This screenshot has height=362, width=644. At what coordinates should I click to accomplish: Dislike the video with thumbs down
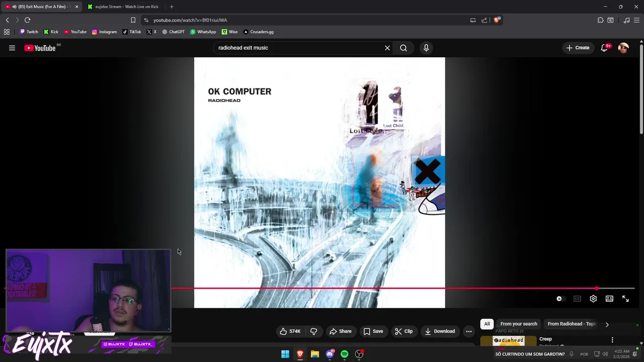coord(313,331)
